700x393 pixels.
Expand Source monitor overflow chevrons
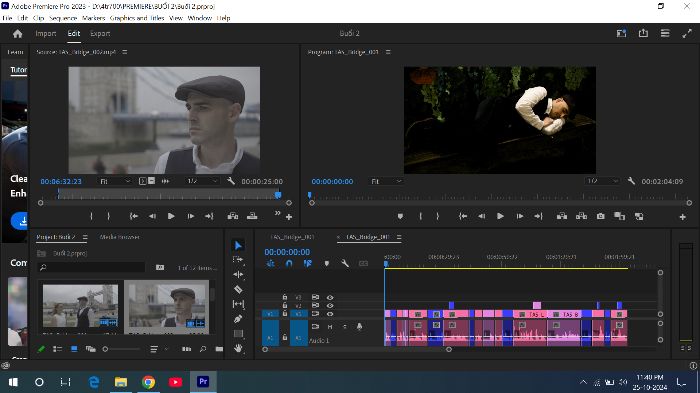click(277, 213)
